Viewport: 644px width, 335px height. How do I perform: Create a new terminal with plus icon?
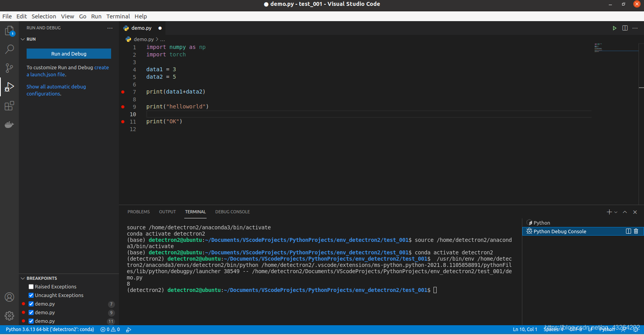pos(609,212)
